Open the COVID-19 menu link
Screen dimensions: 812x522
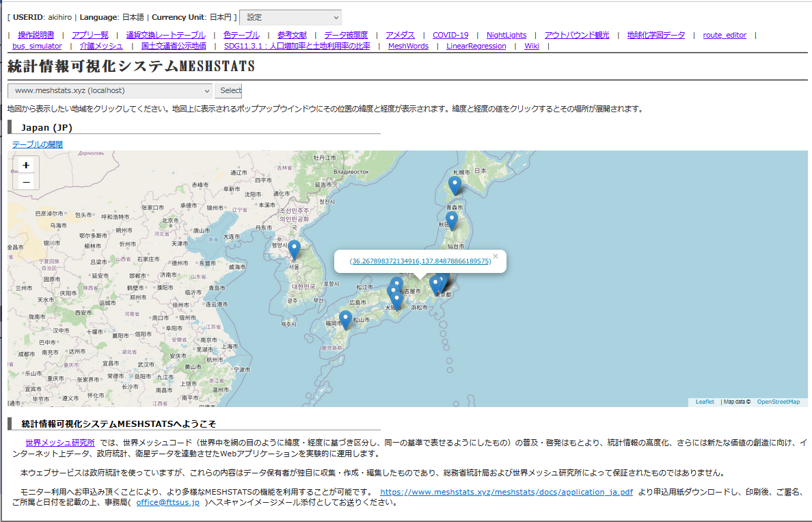click(450, 35)
